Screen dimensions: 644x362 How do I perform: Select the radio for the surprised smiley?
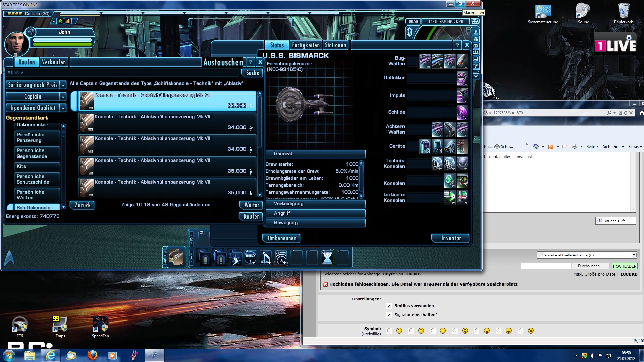(x=476, y=331)
